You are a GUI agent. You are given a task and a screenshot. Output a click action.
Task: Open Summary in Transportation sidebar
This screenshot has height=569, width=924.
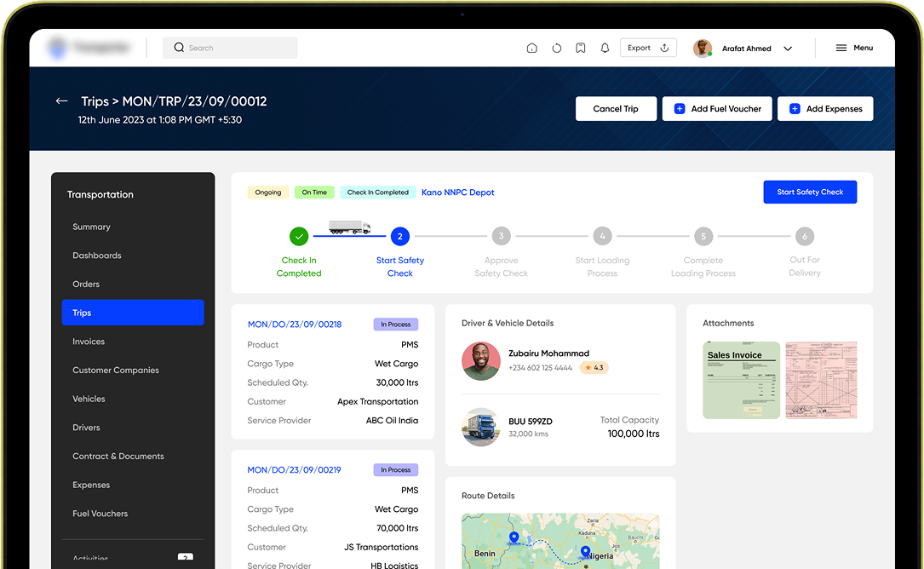(x=91, y=227)
